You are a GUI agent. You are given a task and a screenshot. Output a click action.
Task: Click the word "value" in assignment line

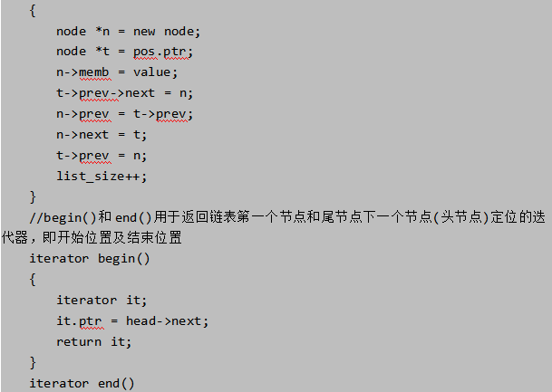[x=151, y=72]
